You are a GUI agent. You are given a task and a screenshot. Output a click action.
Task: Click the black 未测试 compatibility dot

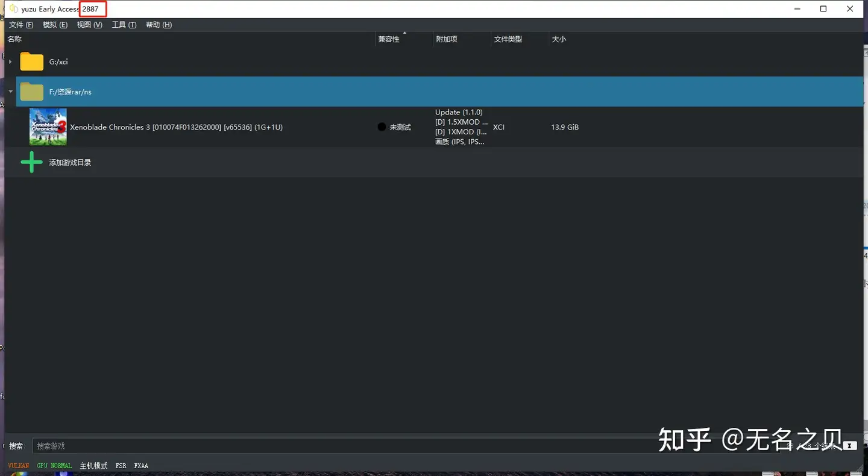(x=382, y=127)
